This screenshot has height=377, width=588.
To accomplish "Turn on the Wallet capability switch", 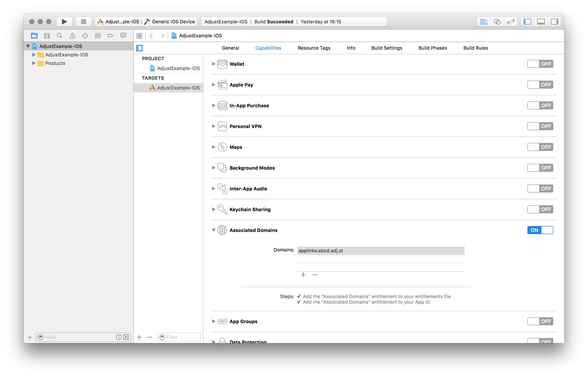I will (540, 64).
